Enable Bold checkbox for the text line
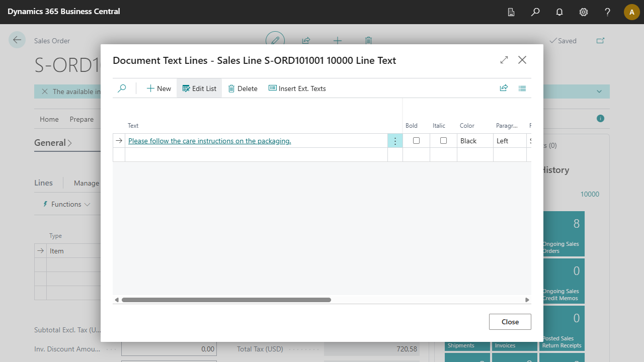Screen dimensions: 644x362 point(416,141)
